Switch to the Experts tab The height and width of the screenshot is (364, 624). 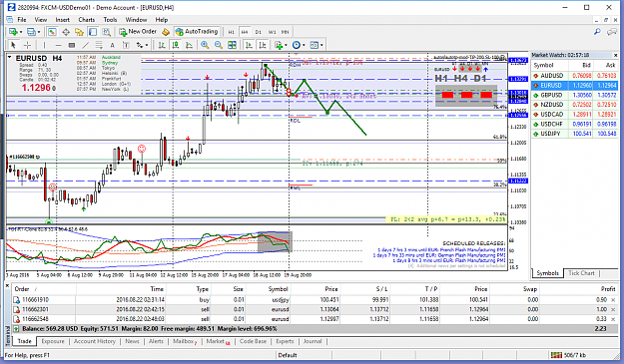coord(285,341)
